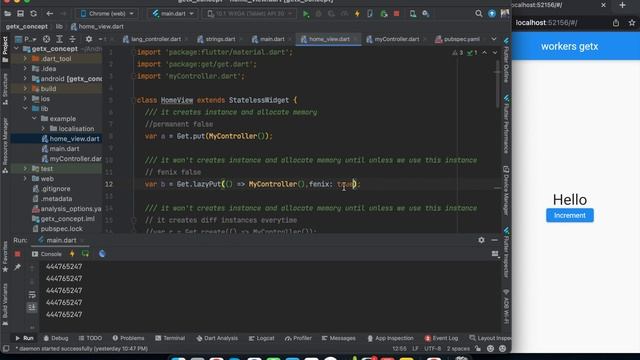Open new browser tab with plus icon
Screen dimensions: 640x360
pos(622,5)
